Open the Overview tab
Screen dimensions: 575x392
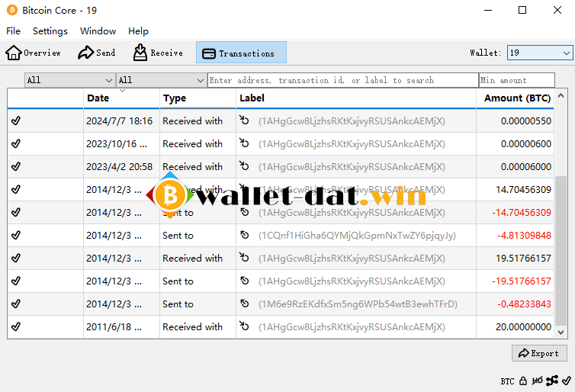pyautogui.click(x=33, y=53)
